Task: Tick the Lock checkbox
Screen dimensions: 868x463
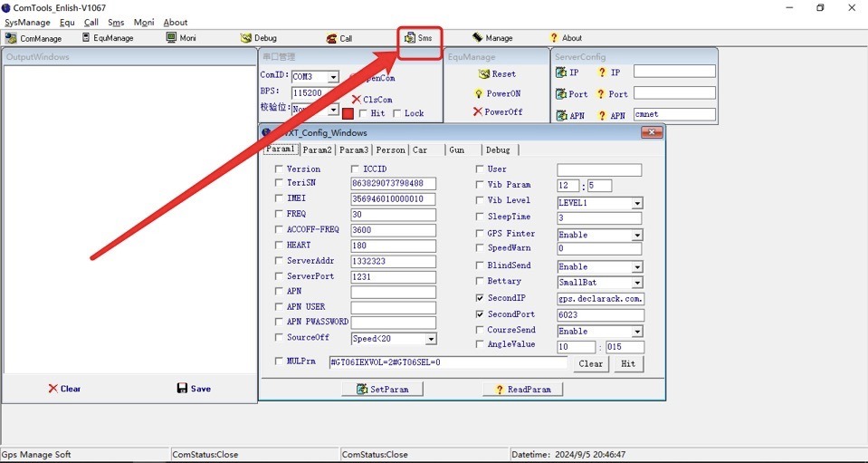Action: [x=397, y=113]
